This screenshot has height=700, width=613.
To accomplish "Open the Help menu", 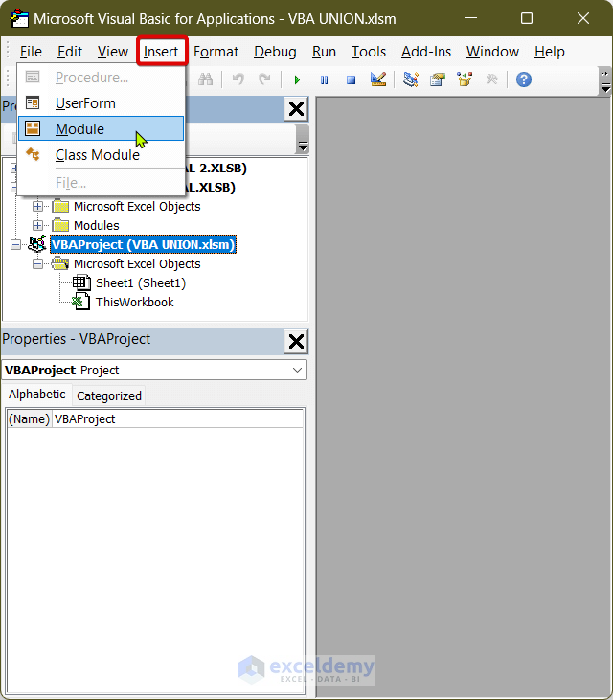I will (x=549, y=52).
